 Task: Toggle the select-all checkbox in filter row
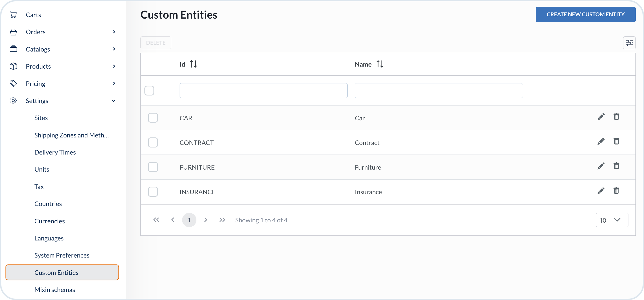149,90
